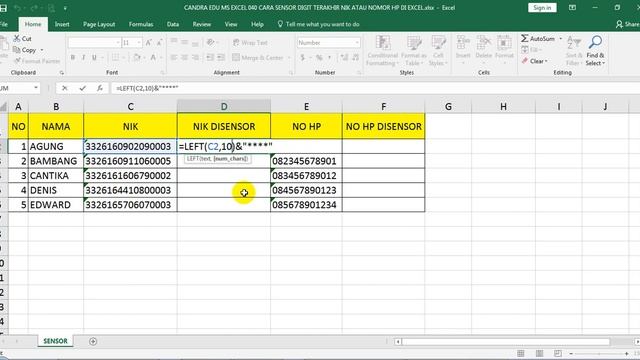
Task: Toggle Middle Align
Action: [184, 42]
